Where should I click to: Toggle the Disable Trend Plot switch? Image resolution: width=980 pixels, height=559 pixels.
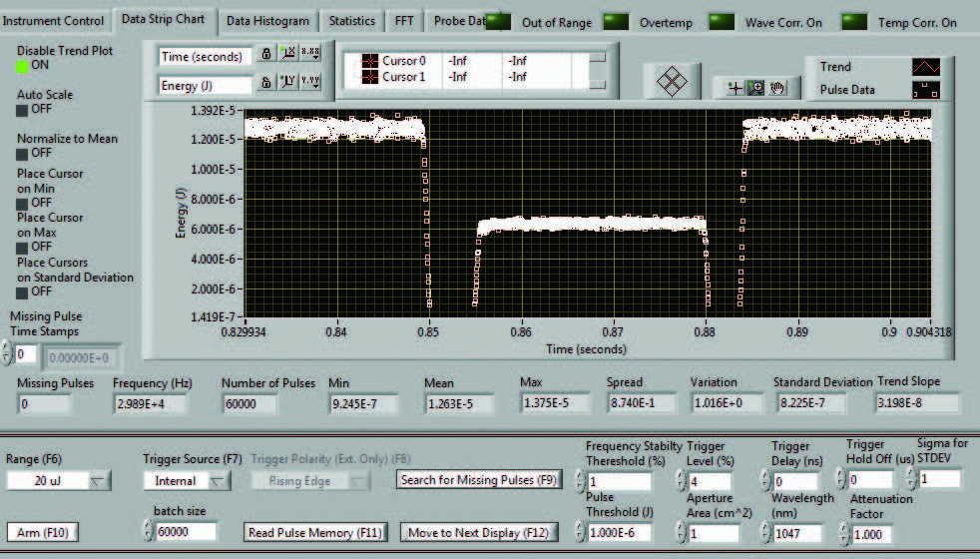click(x=24, y=66)
